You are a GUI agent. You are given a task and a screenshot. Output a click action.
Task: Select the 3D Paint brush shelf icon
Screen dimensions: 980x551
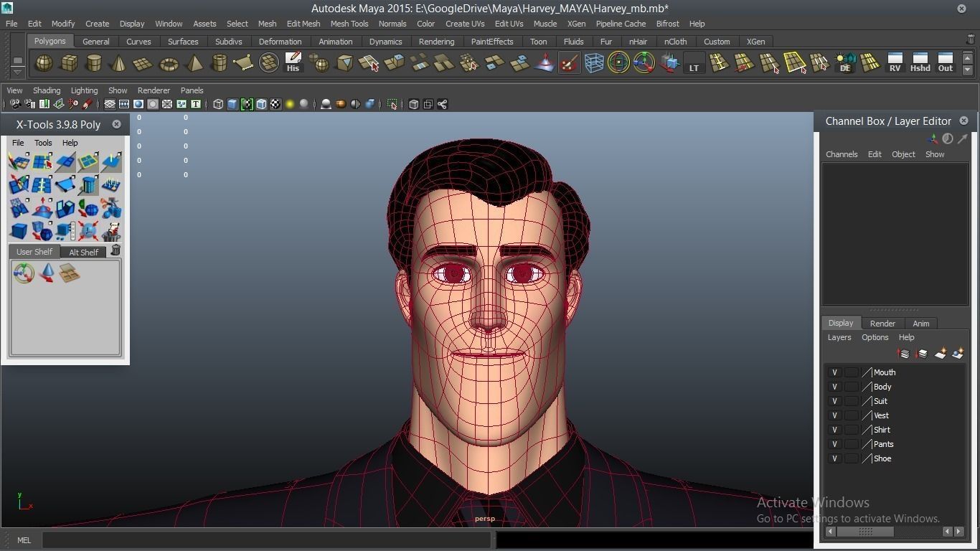point(569,63)
